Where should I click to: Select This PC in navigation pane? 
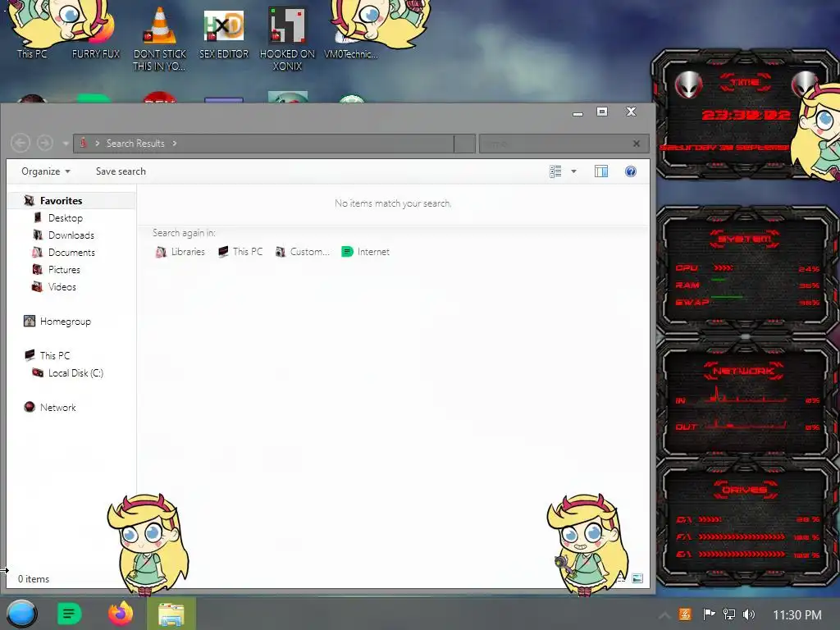point(54,356)
